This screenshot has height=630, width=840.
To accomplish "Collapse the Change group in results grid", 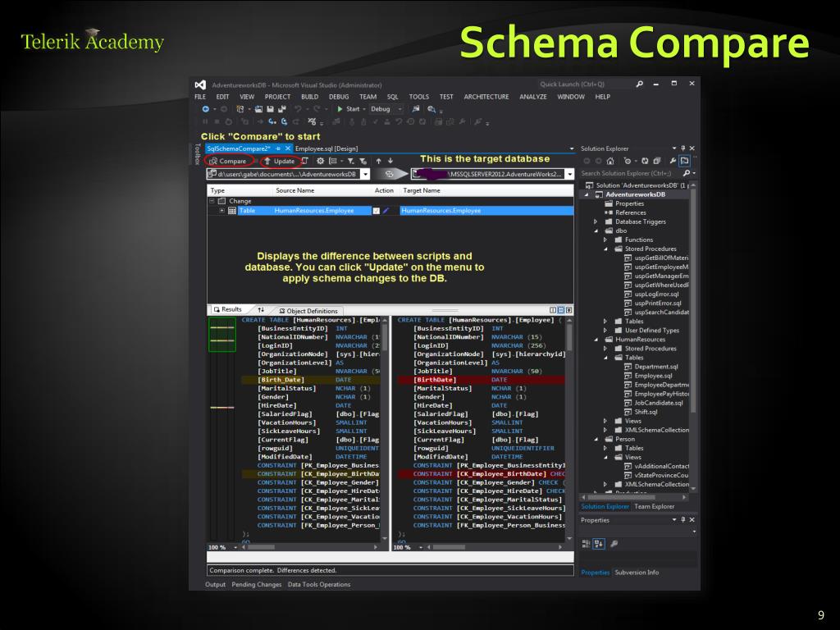I will pos(212,201).
